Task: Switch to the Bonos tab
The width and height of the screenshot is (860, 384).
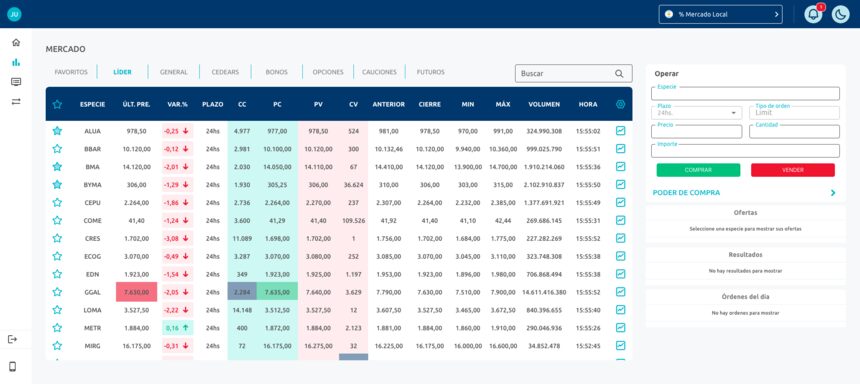Action: click(276, 72)
